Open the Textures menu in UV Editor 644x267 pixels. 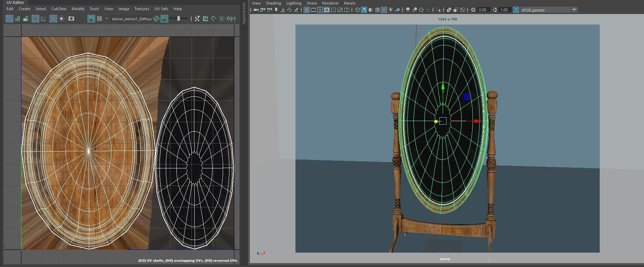(142, 9)
